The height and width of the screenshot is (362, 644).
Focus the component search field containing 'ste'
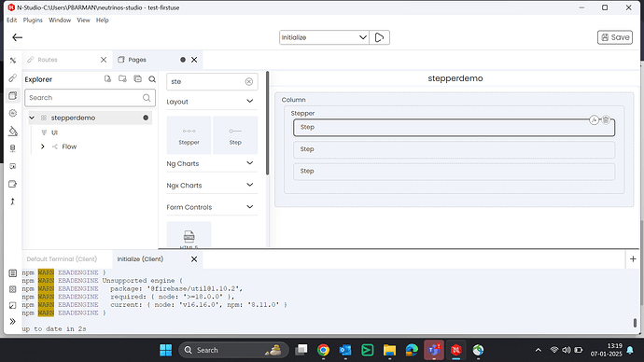(212, 82)
